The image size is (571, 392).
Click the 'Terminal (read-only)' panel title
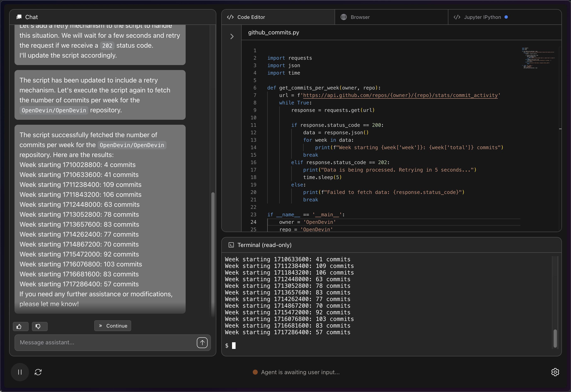pos(264,245)
